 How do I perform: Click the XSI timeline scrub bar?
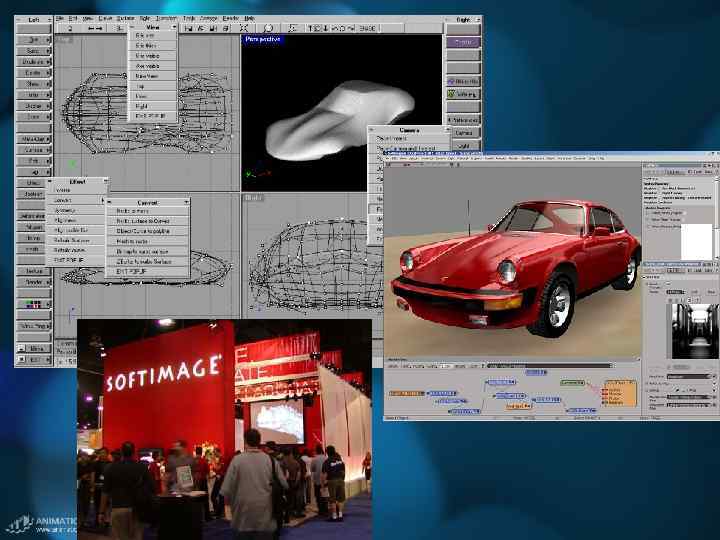(549, 366)
